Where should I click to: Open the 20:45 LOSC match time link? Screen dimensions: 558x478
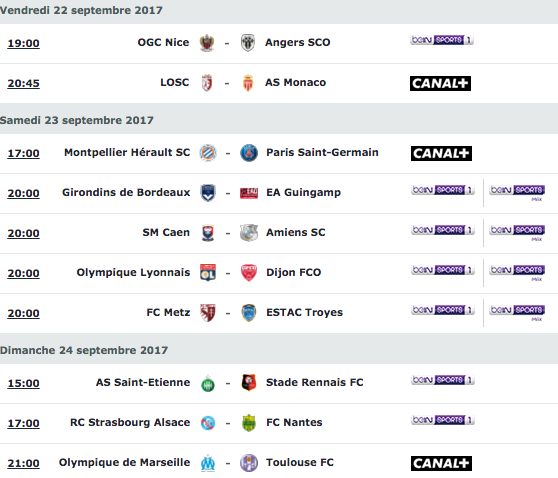tap(23, 83)
